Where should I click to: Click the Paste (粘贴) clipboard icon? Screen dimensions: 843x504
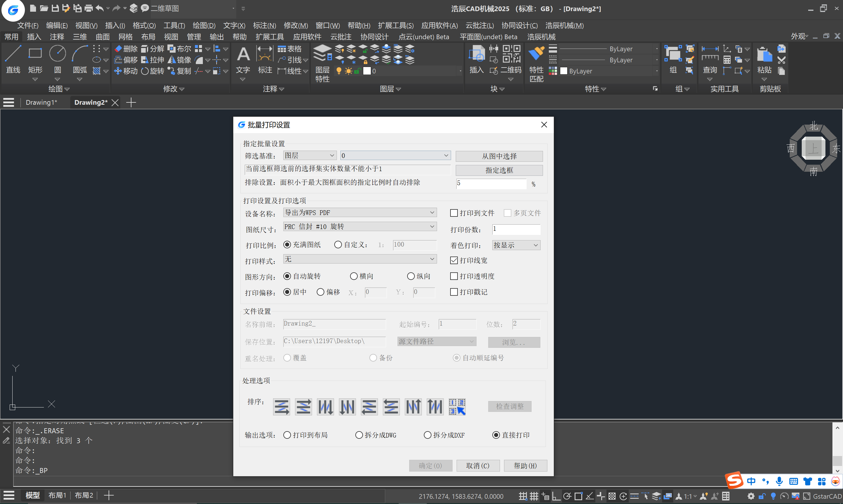764,55
